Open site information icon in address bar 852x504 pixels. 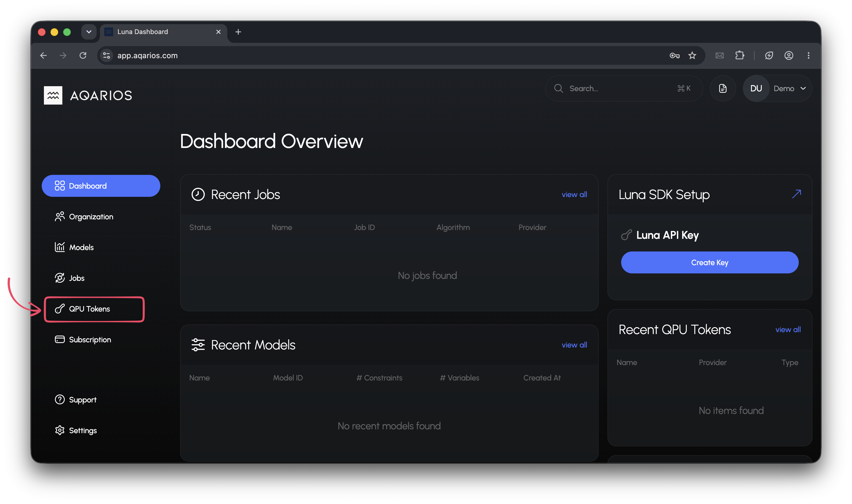pyautogui.click(x=107, y=55)
